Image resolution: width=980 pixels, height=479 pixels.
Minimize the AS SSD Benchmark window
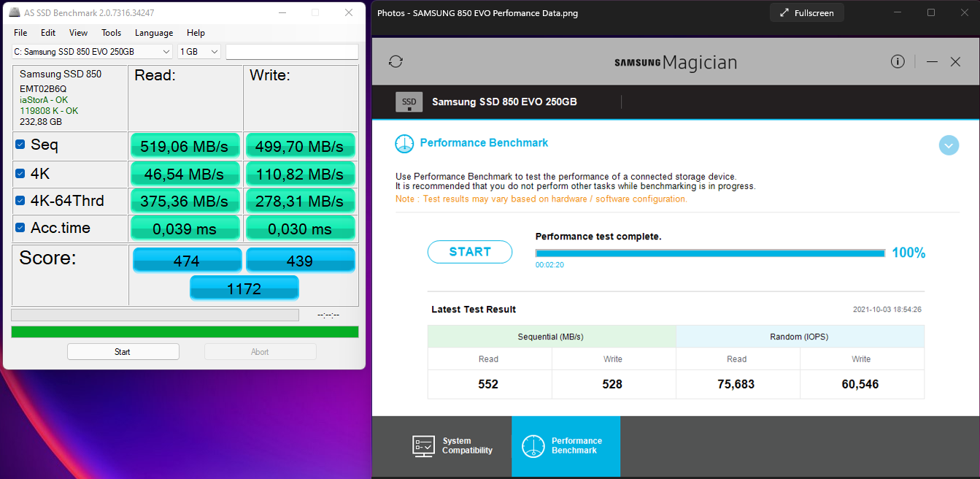pyautogui.click(x=282, y=13)
